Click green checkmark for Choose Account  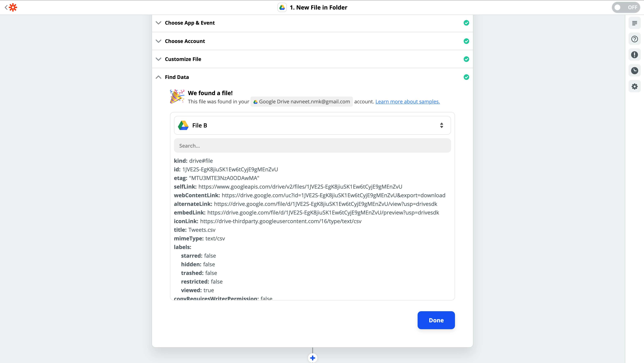pyautogui.click(x=466, y=41)
